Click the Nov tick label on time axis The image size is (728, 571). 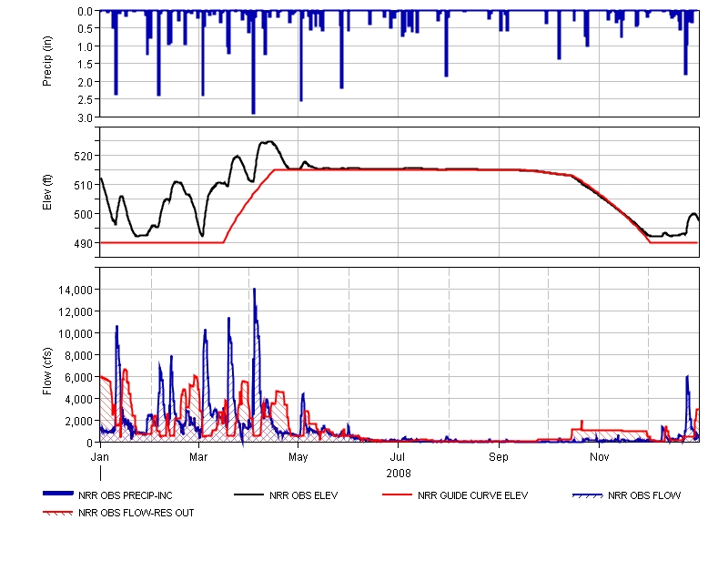pyautogui.click(x=599, y=457)
